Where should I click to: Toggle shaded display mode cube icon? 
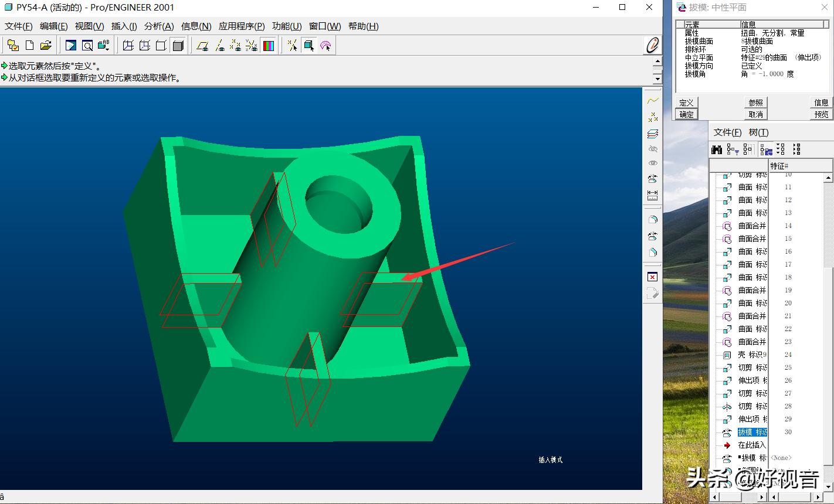(x=178, y=46)
